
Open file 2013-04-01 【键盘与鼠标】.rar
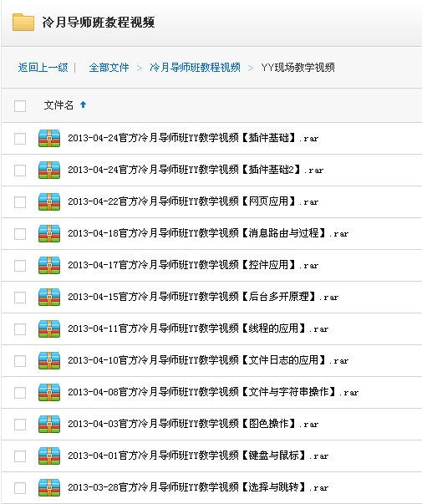point(198,456)
